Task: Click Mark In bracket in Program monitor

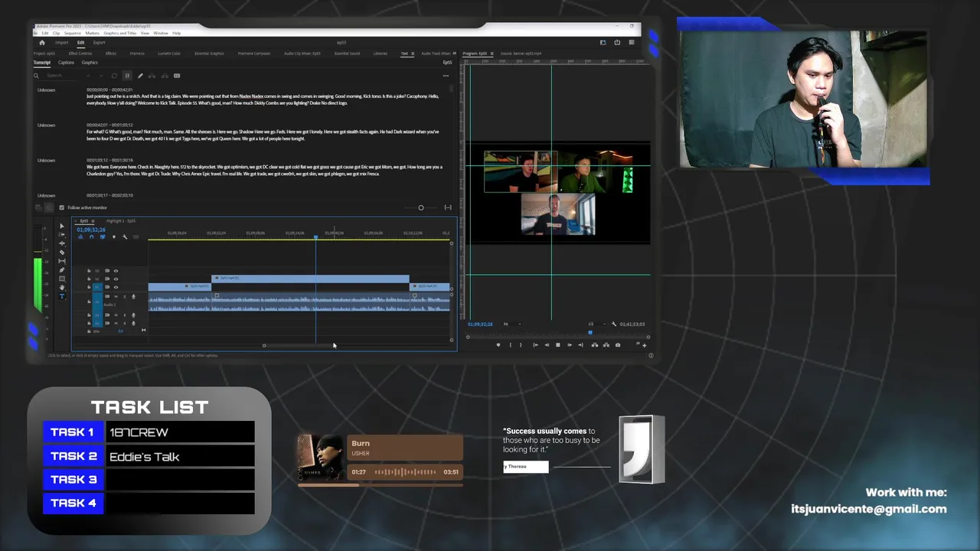Action: click(x=511, y=345)
